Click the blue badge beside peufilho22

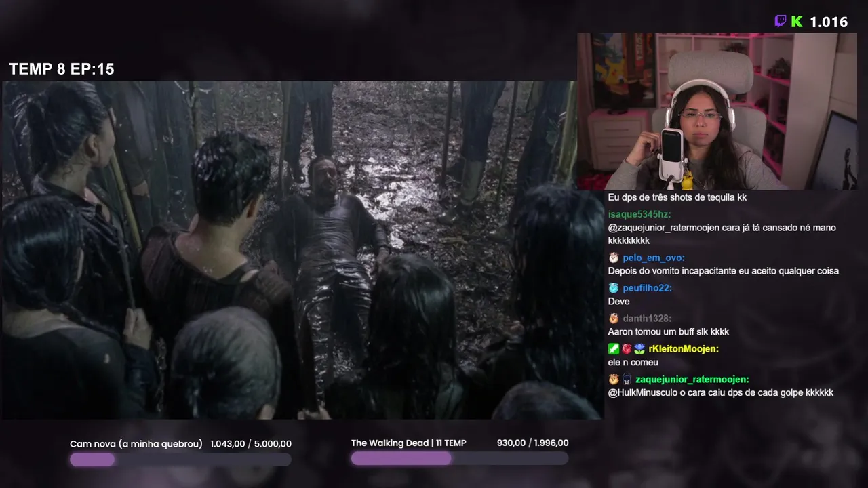[x=614, y=288]
